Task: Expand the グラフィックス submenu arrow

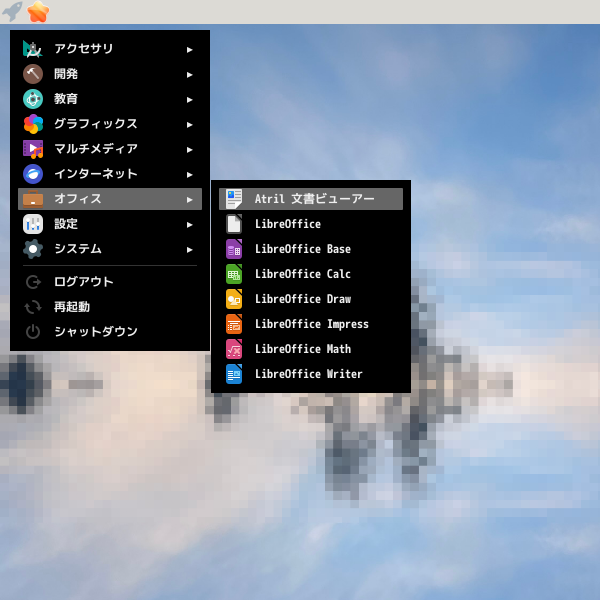Action: [x=189, y=124]
